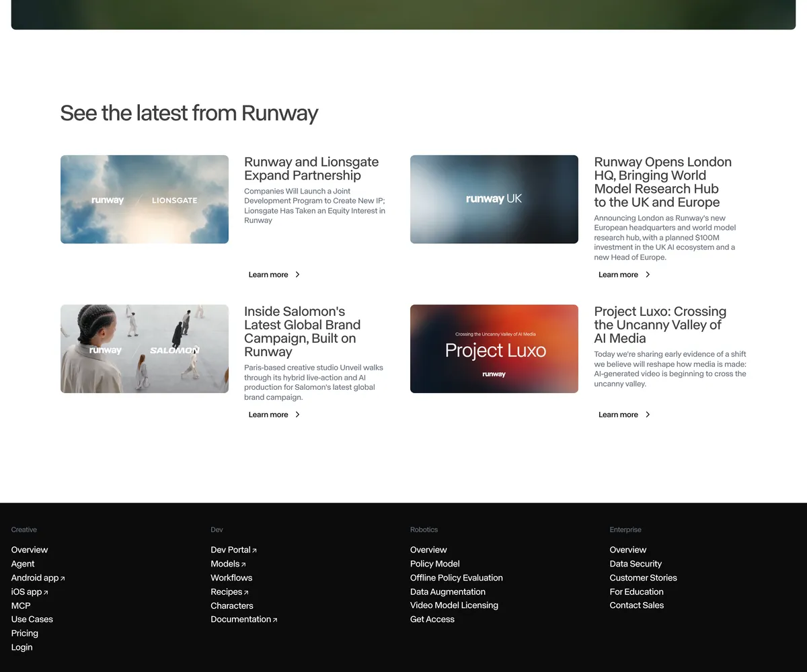Screen dimensions: 807x672
Task: Click the Inside Salomon's Latest Global Brand Campaign headline
Action: click(x=303, y=331)
